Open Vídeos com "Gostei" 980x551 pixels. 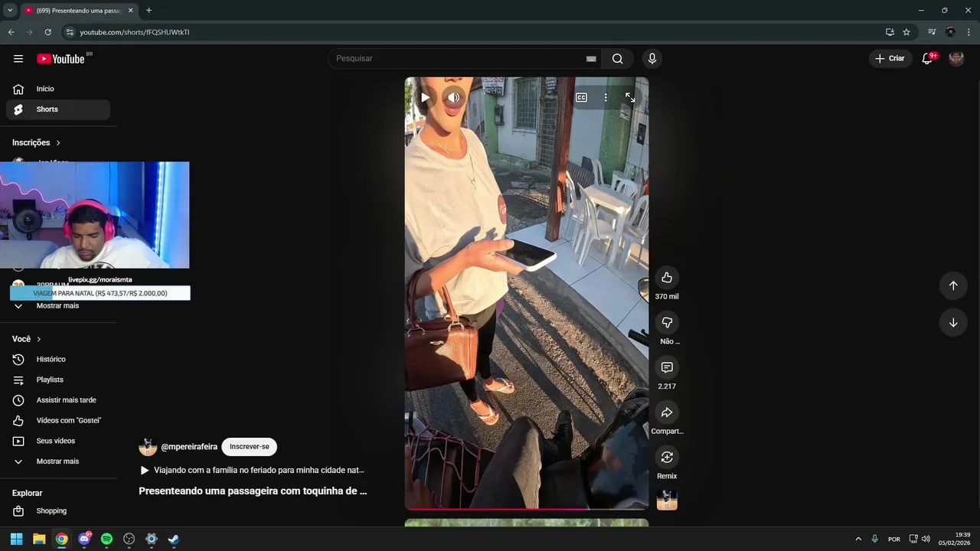click(58, 420)
